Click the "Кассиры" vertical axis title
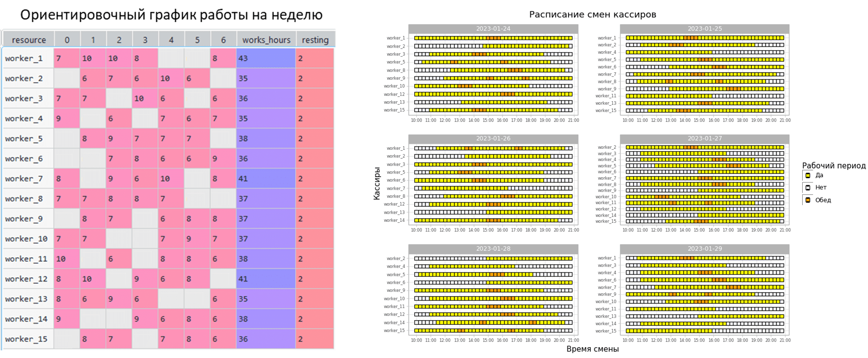This screenshot has width=868, height=358. pyautogui.click(x=377, y=183)
